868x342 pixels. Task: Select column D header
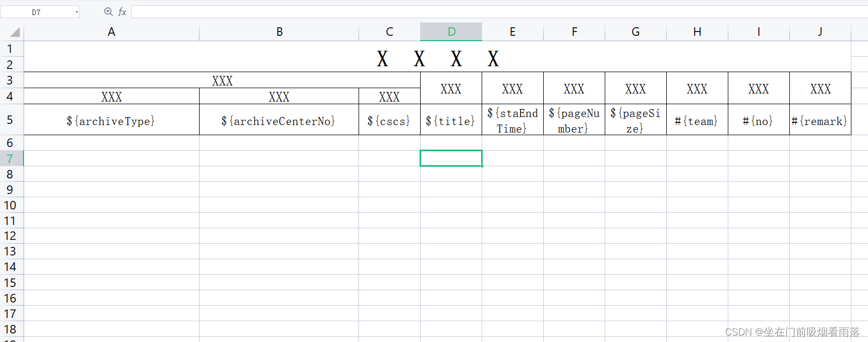click(x=451, y=32)
